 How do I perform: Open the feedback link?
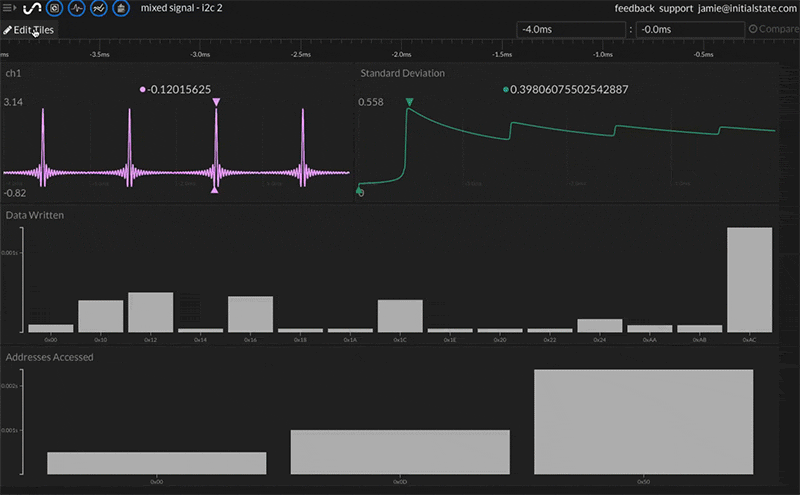(x=634, y=8)
